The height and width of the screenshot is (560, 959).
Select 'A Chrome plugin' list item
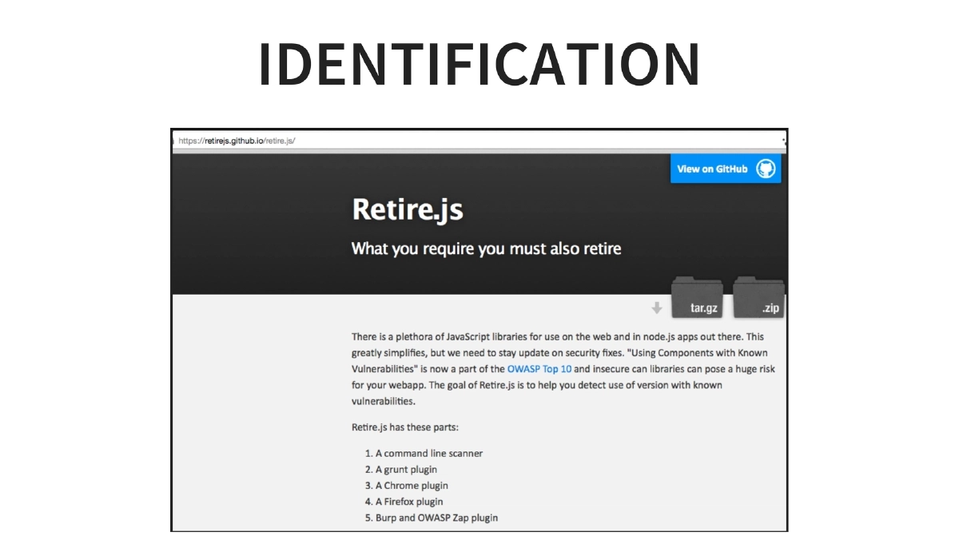coord(412,486)
